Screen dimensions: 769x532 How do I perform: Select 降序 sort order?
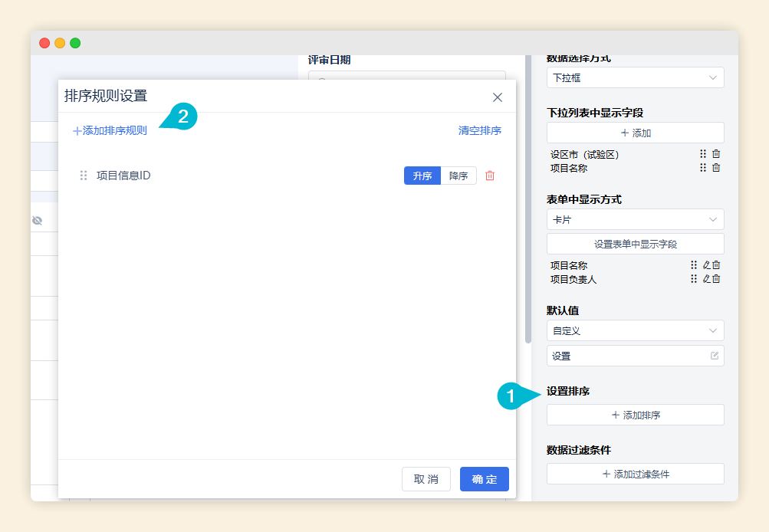coord(458,176)
